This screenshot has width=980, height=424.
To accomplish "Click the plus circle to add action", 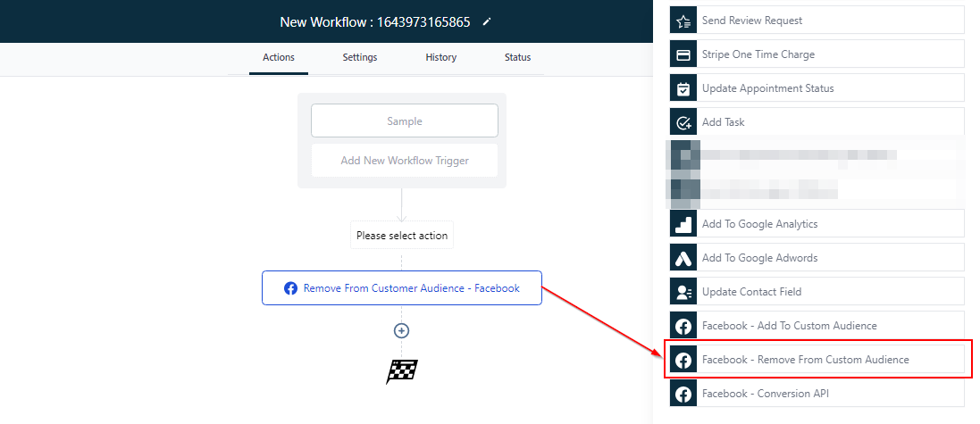I will 402,330.
